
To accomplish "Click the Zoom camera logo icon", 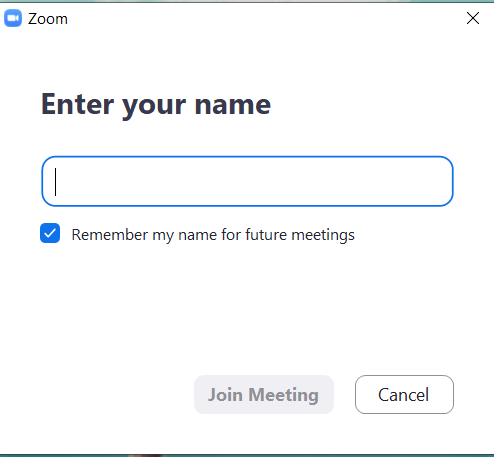I will point(13,18).
